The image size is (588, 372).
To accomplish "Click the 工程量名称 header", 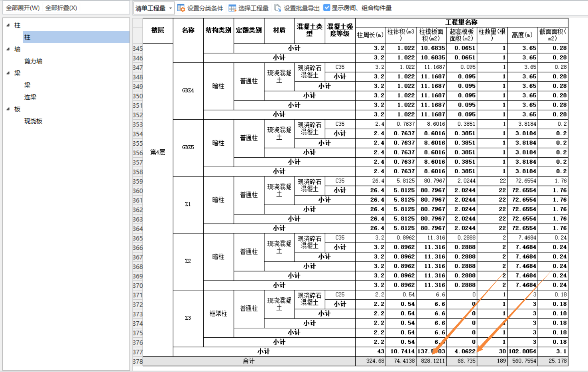I will [x=462, y=22].
